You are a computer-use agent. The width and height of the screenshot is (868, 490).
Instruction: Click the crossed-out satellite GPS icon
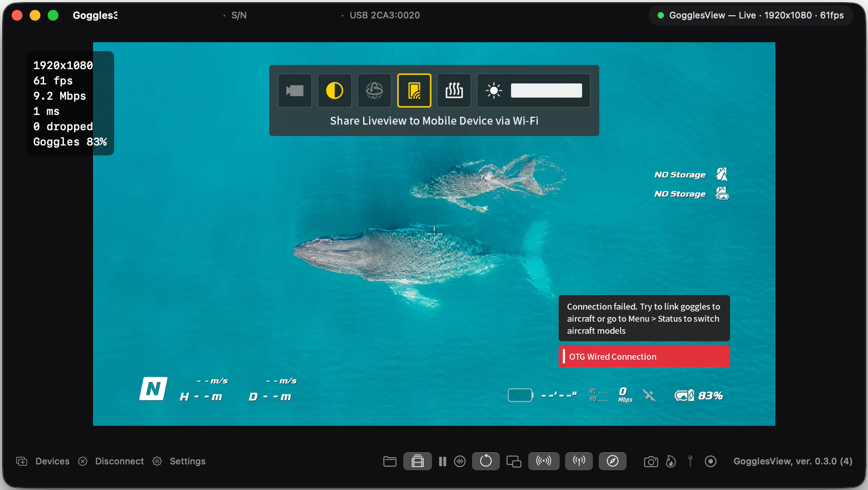[x=649, y=395]
